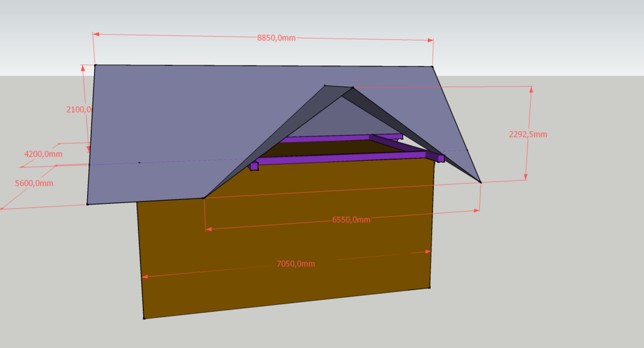Select the bottom-left corner point of wall
This screenshot has width=644, height=348.
click(x=144, y=318)
